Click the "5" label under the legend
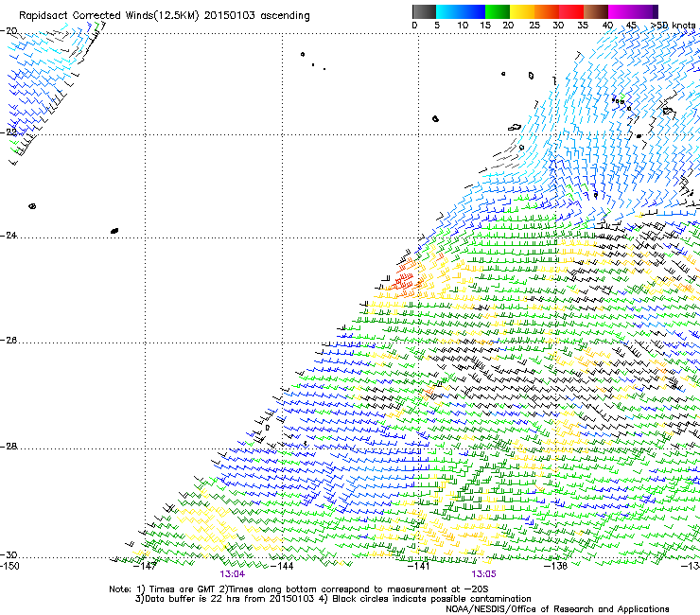The image size is (700, 615). tap(437, 26)
